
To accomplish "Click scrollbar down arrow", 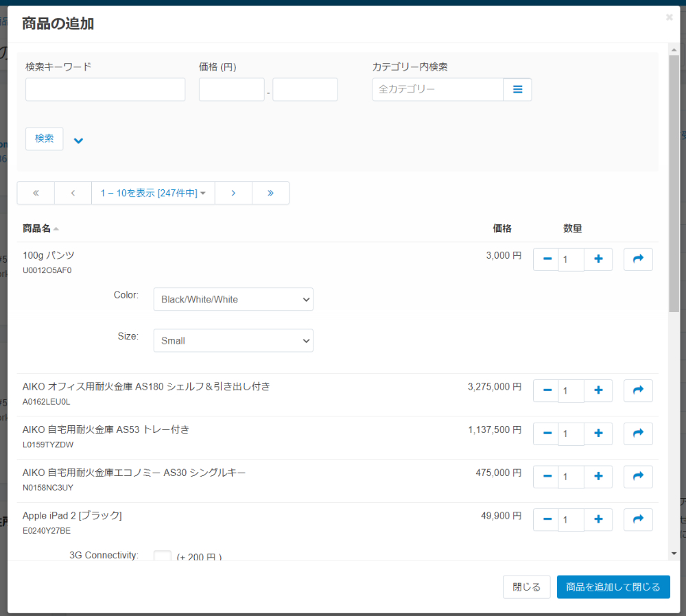I will [674, 554].
